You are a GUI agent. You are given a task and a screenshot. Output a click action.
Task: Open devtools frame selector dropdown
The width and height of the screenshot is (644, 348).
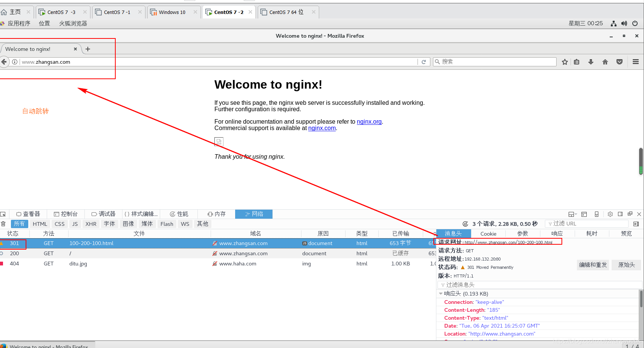coord(572,214)
